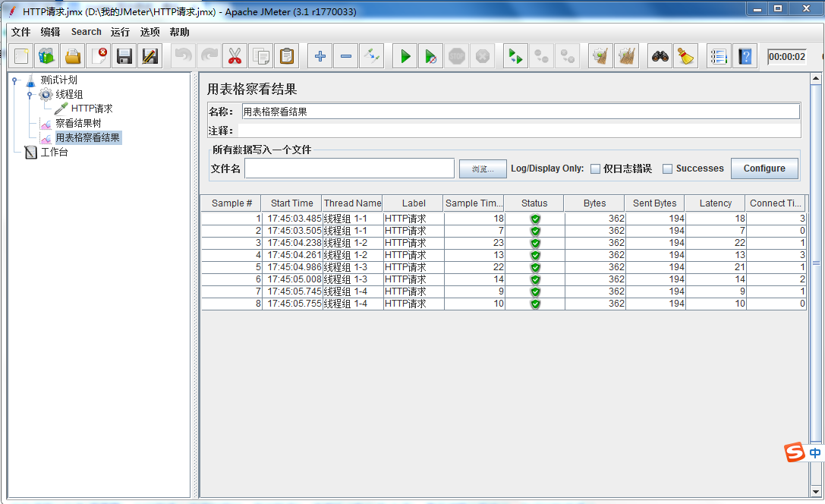This screenshot has width=825, height=504.
Task: Select HTTP请求 in the tree
Action: pos(92,109)
